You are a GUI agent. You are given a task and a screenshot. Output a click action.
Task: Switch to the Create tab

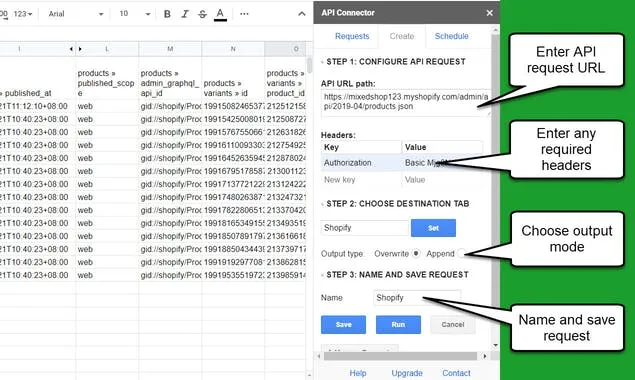pyautogui.click(x=401, y=36)
